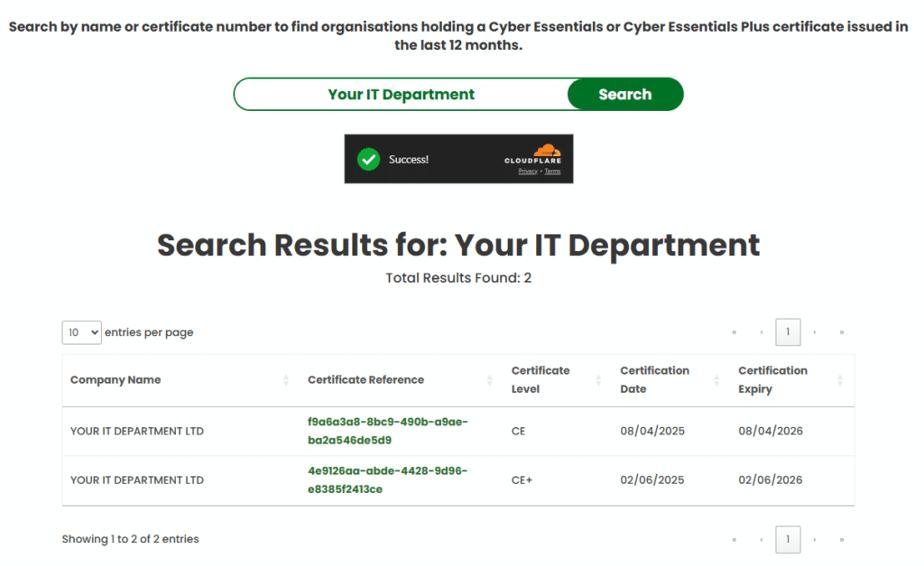
Task: Click the Privacy link in the Cloudflare widget
Action: (x=526, y=172)
